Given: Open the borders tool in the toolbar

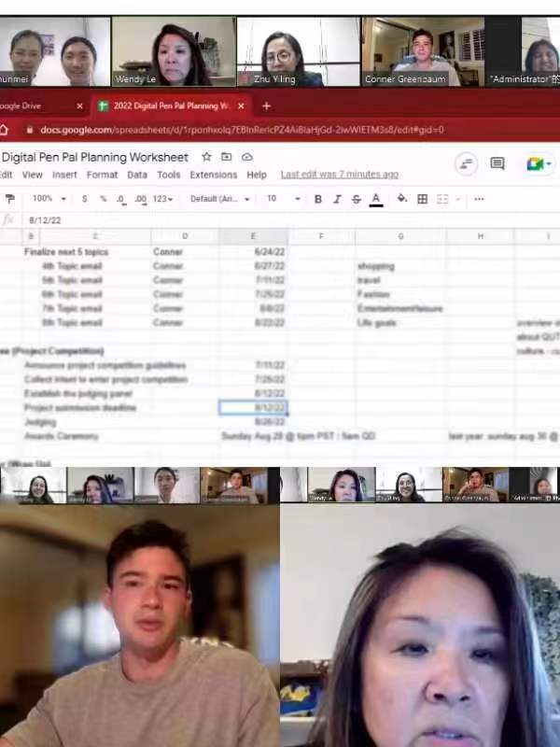Looking at the screenshot, I should coord(422,199).
